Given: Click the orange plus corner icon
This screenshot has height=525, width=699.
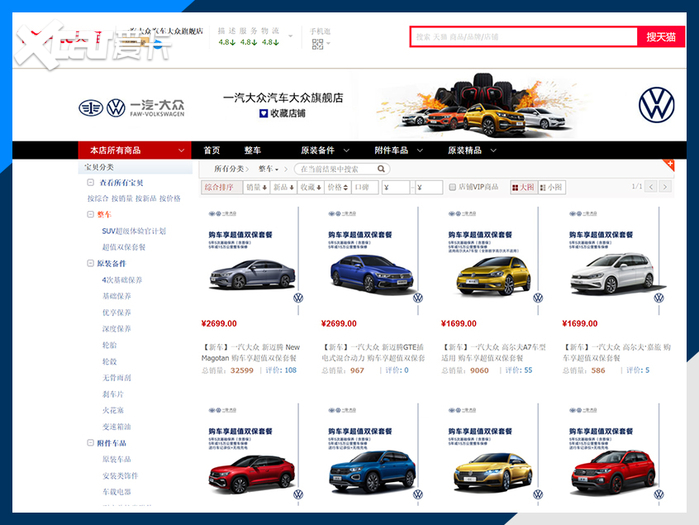Looking at the screenshot, I should point(669,165).
